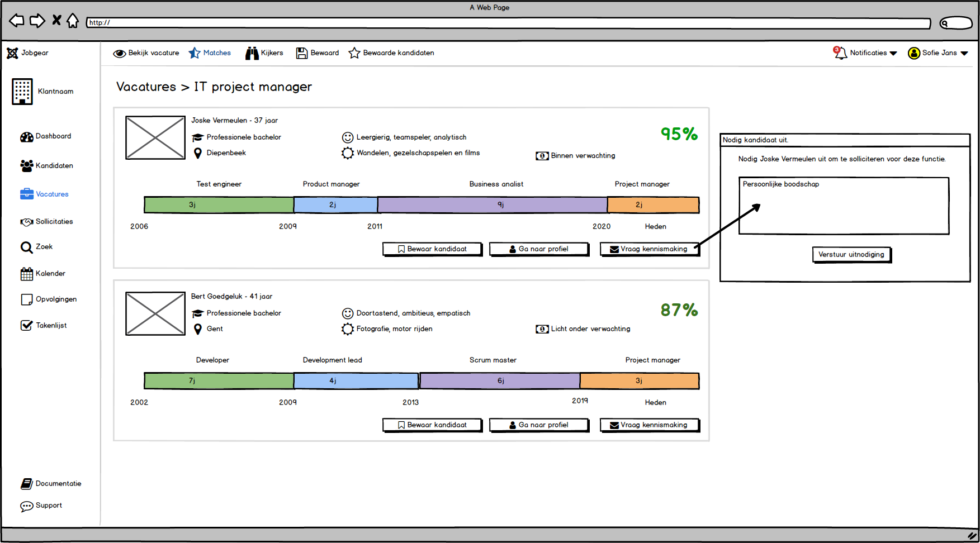The height and width of the screenshot is (543, 980).
Task: Click Vraag kennismaking for Joske Vermeulen
Action: 650,249
